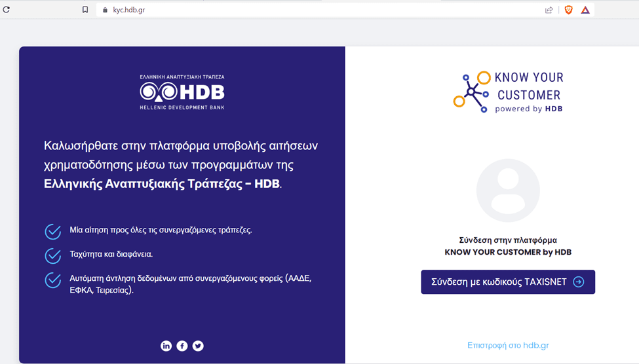Follow the Επιστροφή στο hdb.gr link
The height and width of the screenshot is (364, 639).
508,345
